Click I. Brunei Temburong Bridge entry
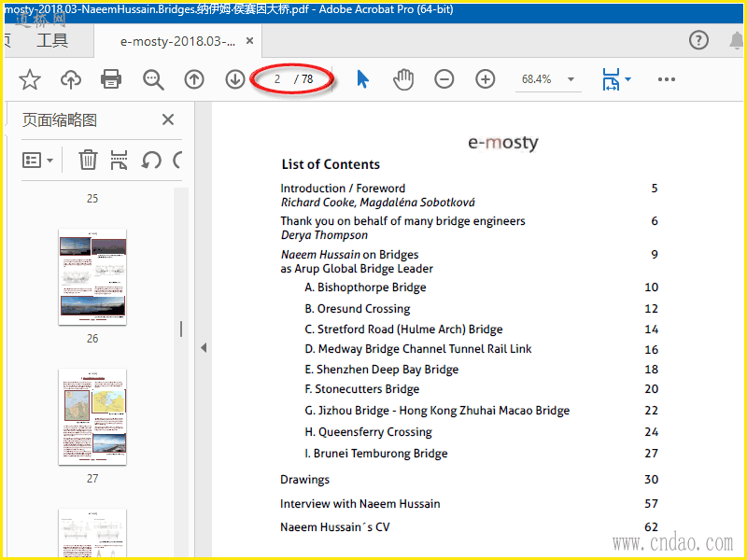 coord(376,454)
